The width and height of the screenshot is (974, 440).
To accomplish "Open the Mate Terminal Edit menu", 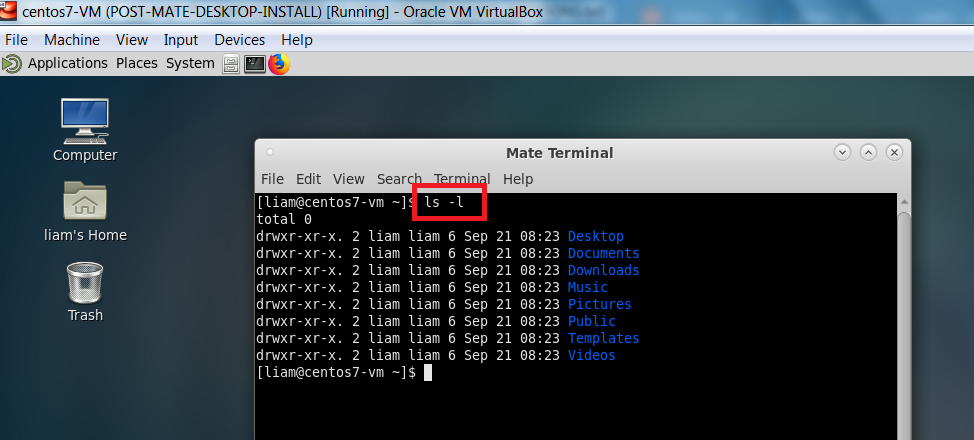I will (x=308, y=179).
